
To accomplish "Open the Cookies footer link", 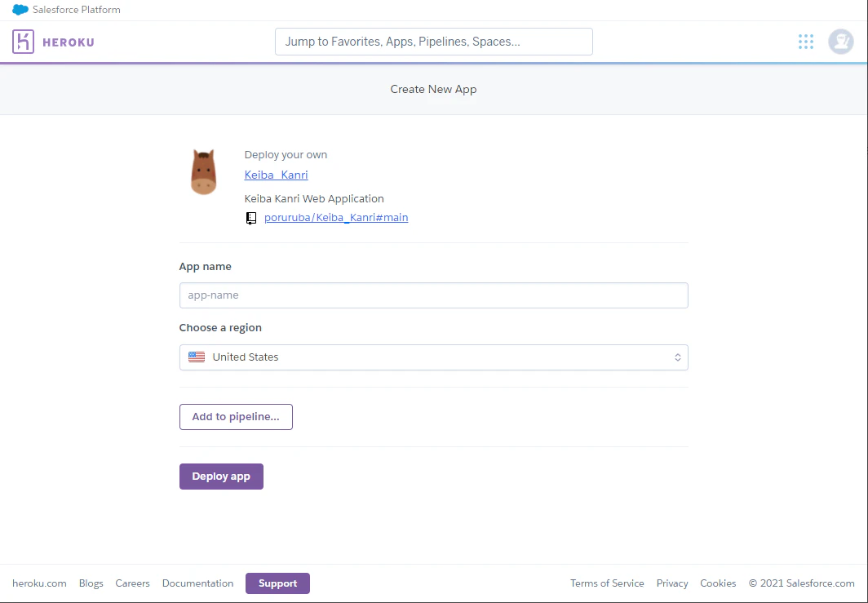I will [x=718, y=583].
